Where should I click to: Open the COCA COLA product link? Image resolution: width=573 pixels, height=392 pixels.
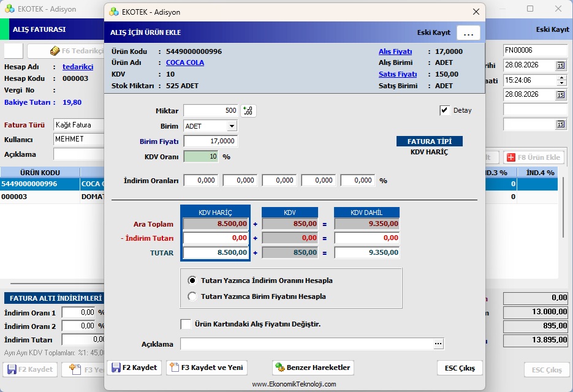click(185, 62)
